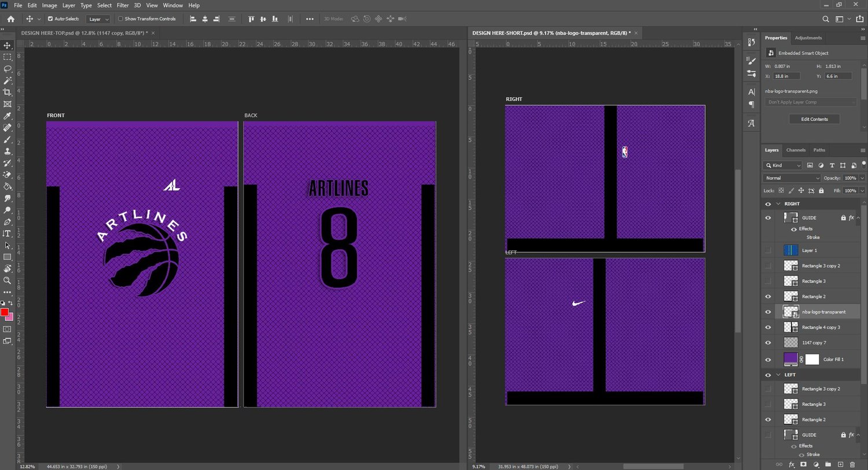Select the Vertical Type tool
The height and width of the screenshot is (470, 868).
click(x=8, y=234)
